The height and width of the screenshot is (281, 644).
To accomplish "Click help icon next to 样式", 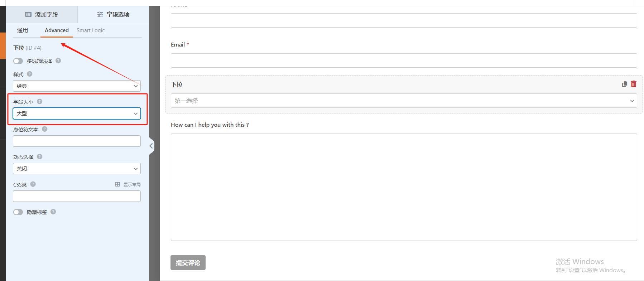I will click(x=30, y=74).
